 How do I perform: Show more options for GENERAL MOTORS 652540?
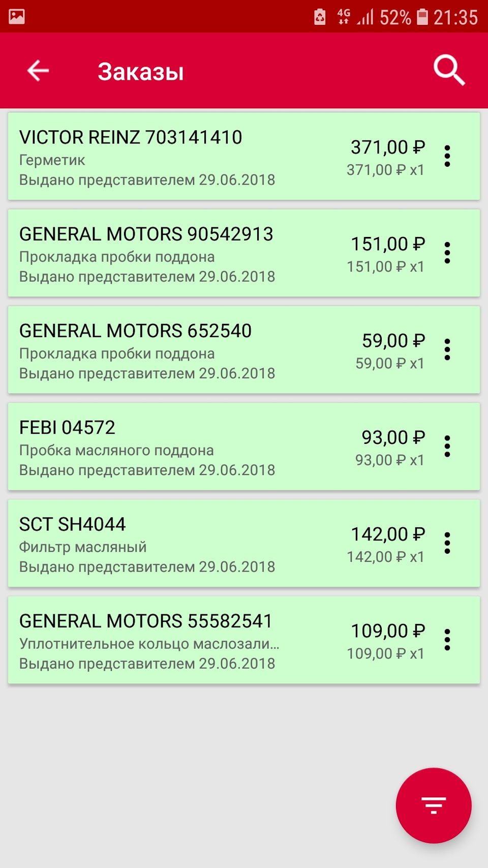[447, 350]
